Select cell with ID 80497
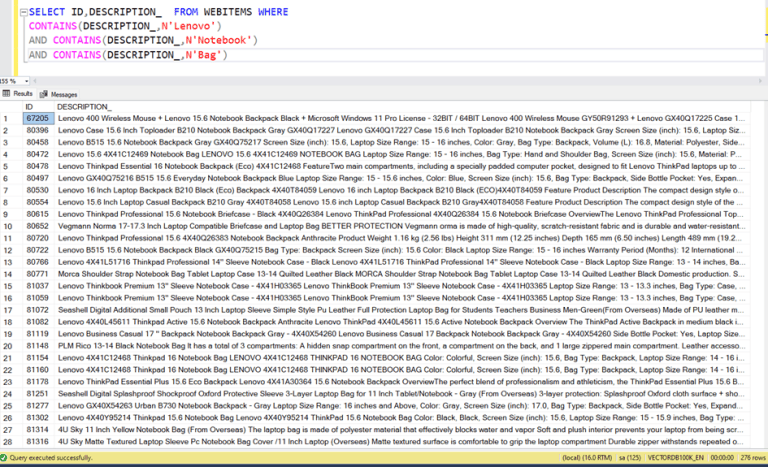 (38, 178)
